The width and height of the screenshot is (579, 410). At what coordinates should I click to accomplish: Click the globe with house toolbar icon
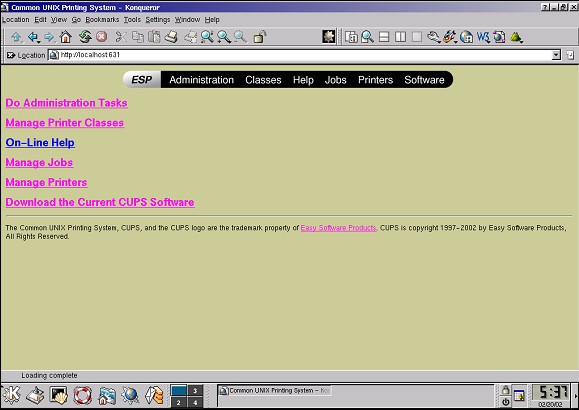(466, 37)
